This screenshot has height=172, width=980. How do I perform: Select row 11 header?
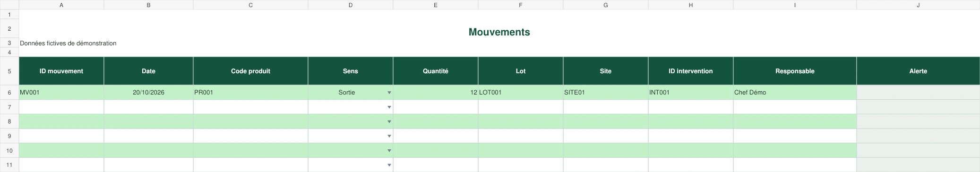pos(9,165)
